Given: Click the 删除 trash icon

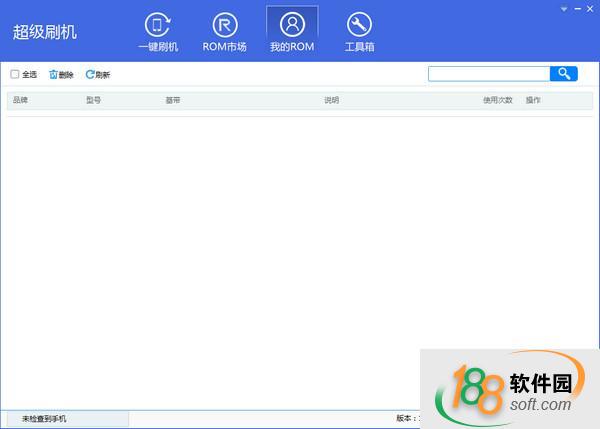Looking at the screenshot, I should pos(54,75).
